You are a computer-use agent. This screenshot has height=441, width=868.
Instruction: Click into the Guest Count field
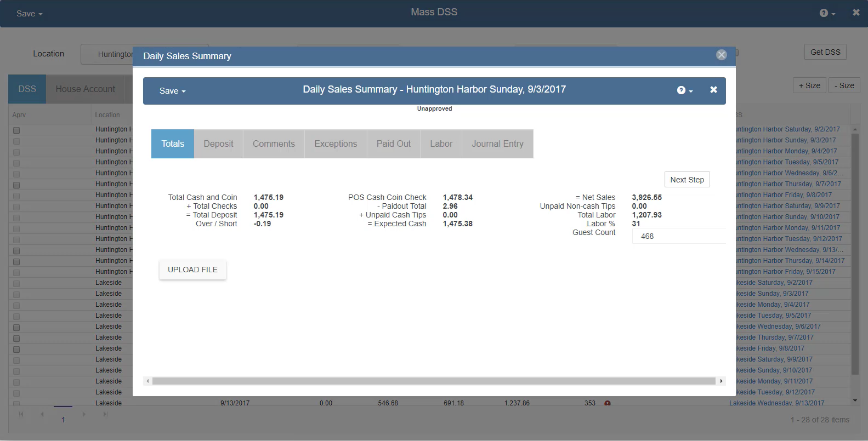(x=678, y=236)
